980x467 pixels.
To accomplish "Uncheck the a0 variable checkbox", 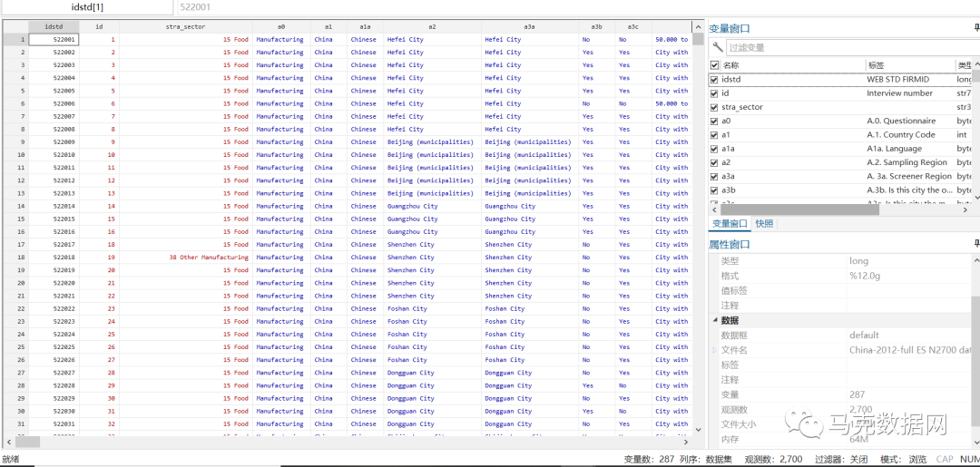I will pyautogui.click(x=714, y=122).
